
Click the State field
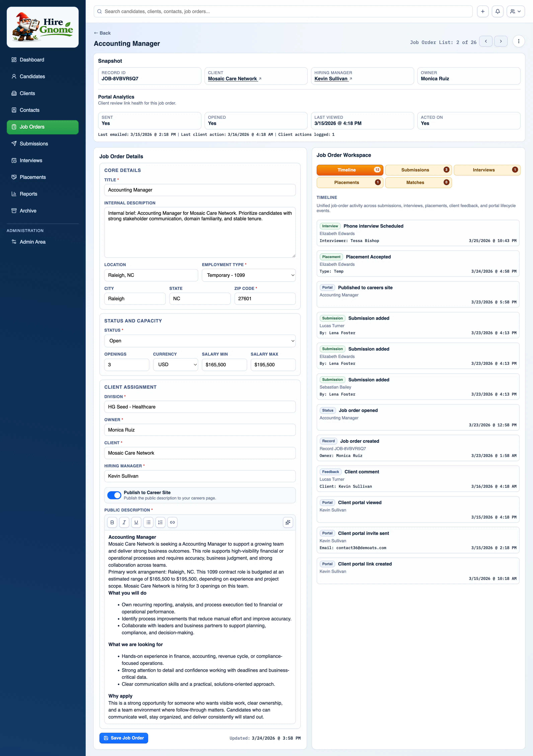(x=200, y=299)
